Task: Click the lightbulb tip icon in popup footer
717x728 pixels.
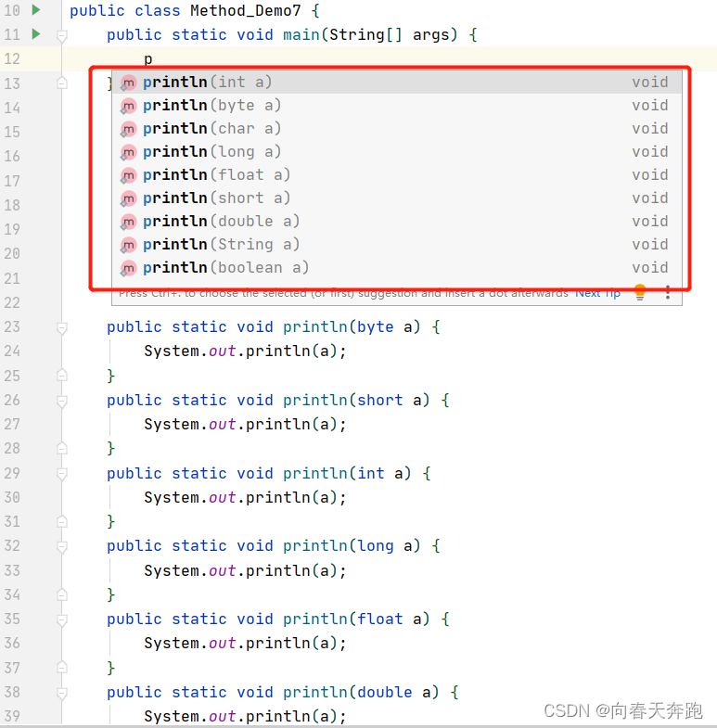Action: 640,292
